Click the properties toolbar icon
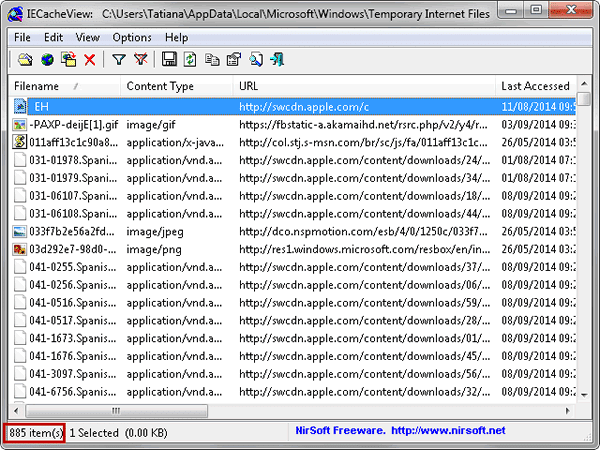Image resolution: width=600 pixels, height=450 pixels. click(x=234, y=60)
